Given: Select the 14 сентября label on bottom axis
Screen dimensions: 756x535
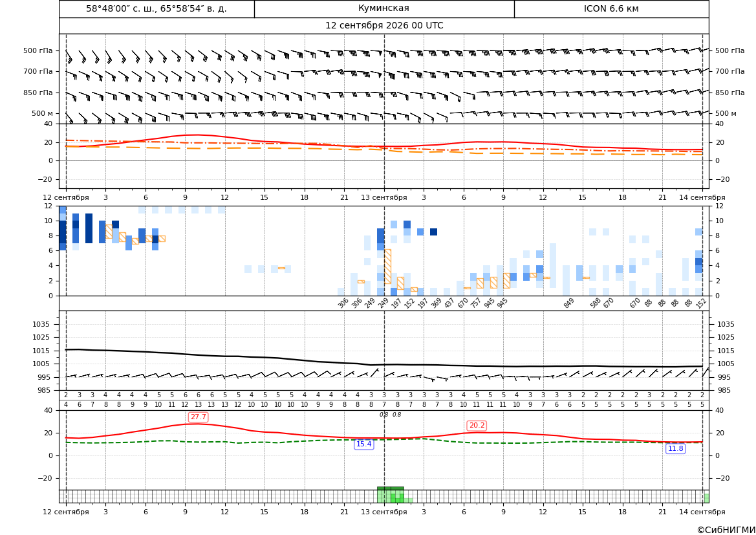Looking at the screenshot, I should click(702, 512).
